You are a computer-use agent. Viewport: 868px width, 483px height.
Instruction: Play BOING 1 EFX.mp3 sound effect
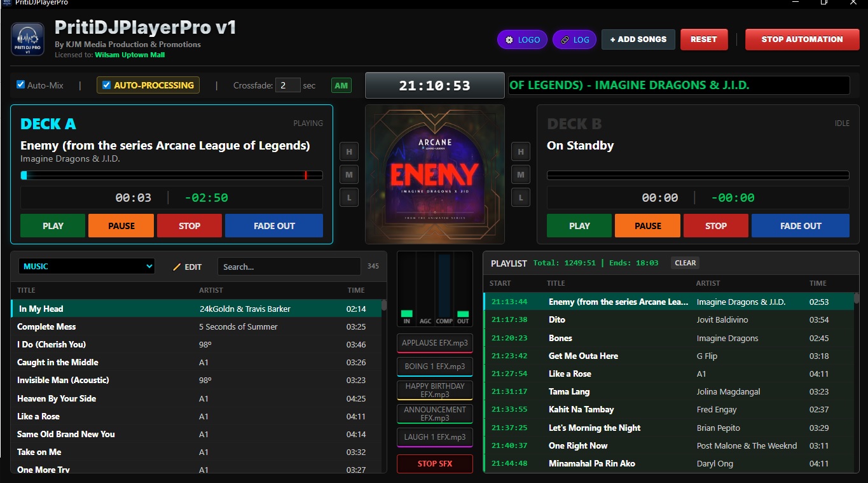click(435, 367)
